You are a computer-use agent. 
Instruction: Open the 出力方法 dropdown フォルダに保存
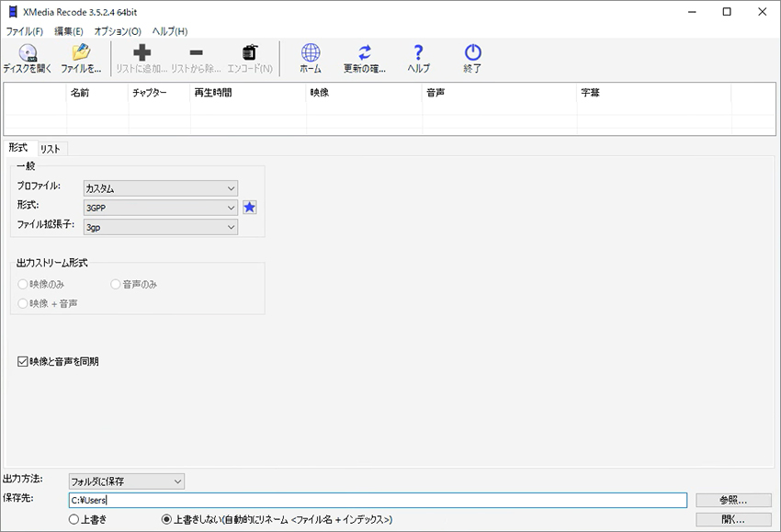(127, 481)
